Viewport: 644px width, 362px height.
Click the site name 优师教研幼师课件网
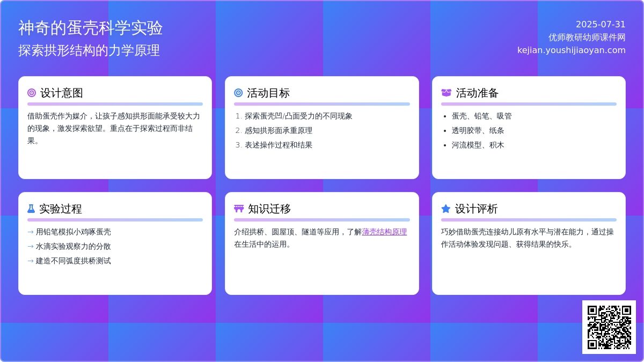[x=587, y=37]
